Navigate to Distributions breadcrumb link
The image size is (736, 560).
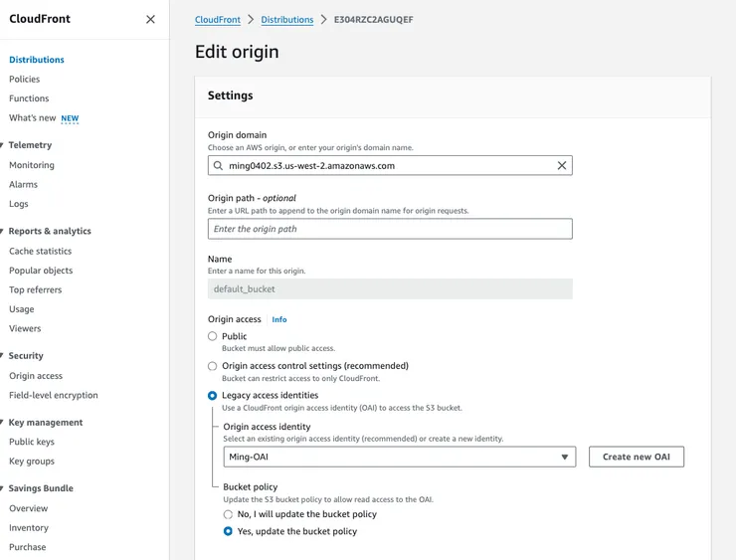point(287,20)
